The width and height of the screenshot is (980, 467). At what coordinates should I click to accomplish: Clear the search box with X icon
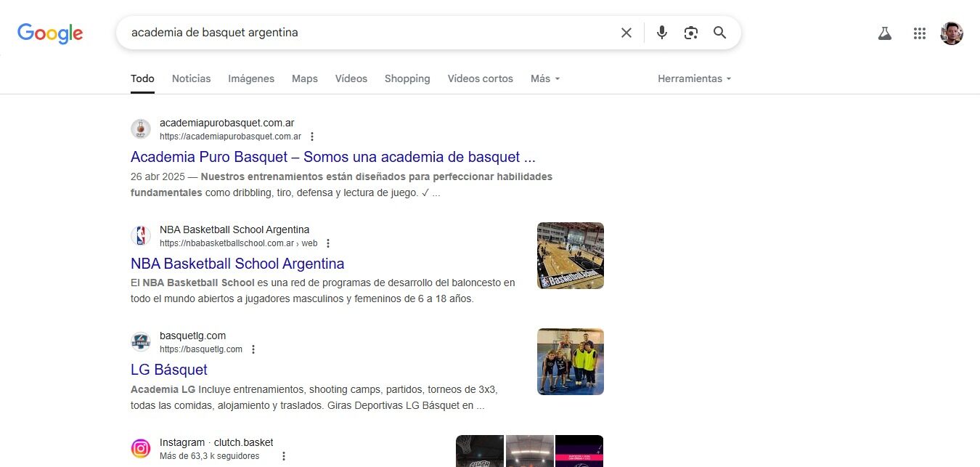(626, 33)
